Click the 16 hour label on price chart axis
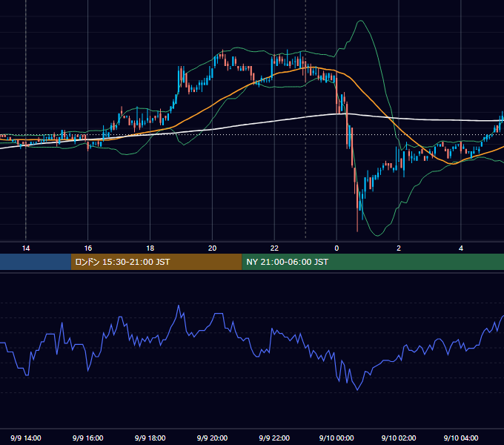 pyautogui.click(x=87, y=248)
